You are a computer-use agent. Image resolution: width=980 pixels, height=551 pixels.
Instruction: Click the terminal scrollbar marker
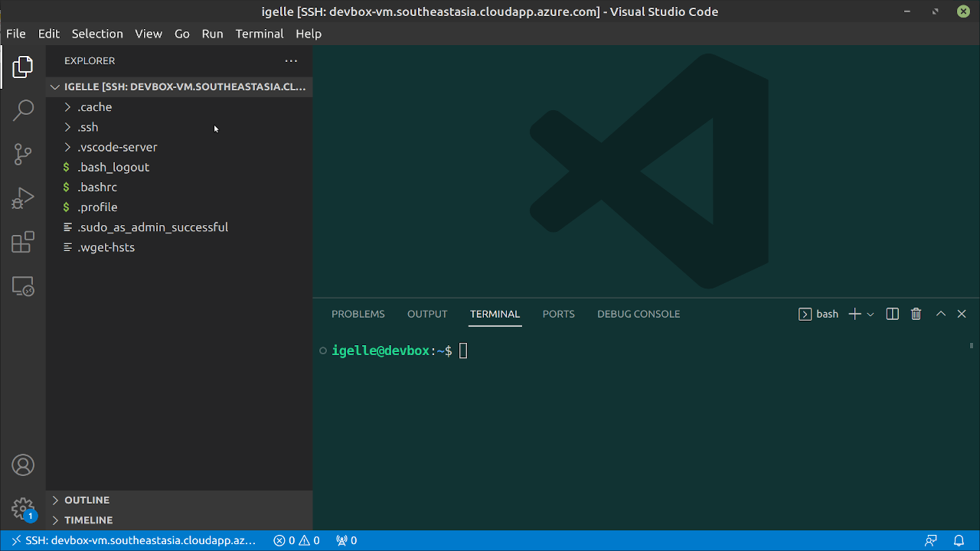click(972, 345)
